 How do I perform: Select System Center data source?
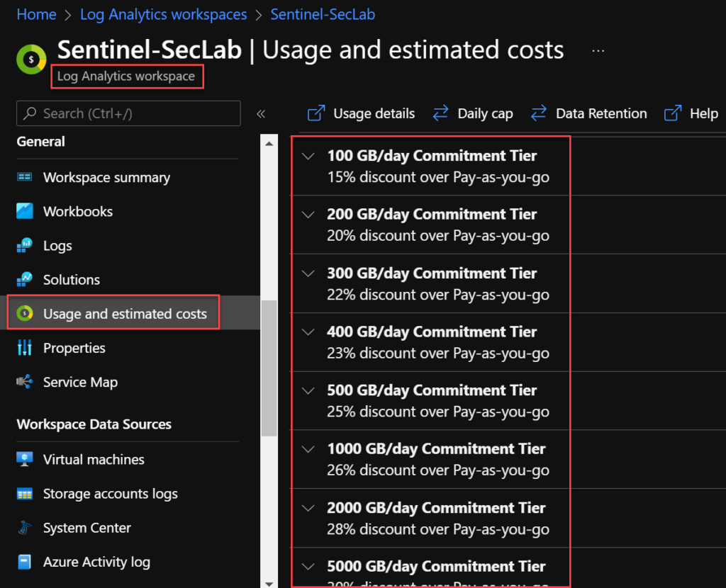pos(87,528)
